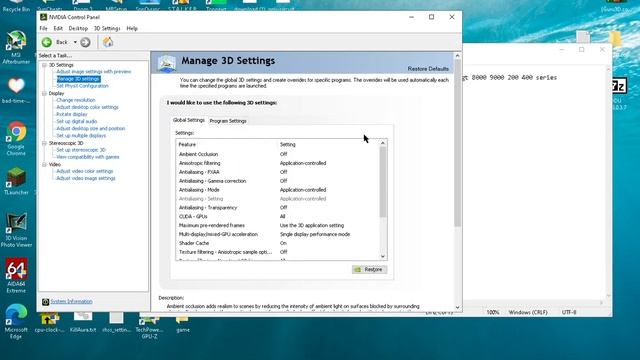Open Set up multiple displays

click(x=81, y=136)
